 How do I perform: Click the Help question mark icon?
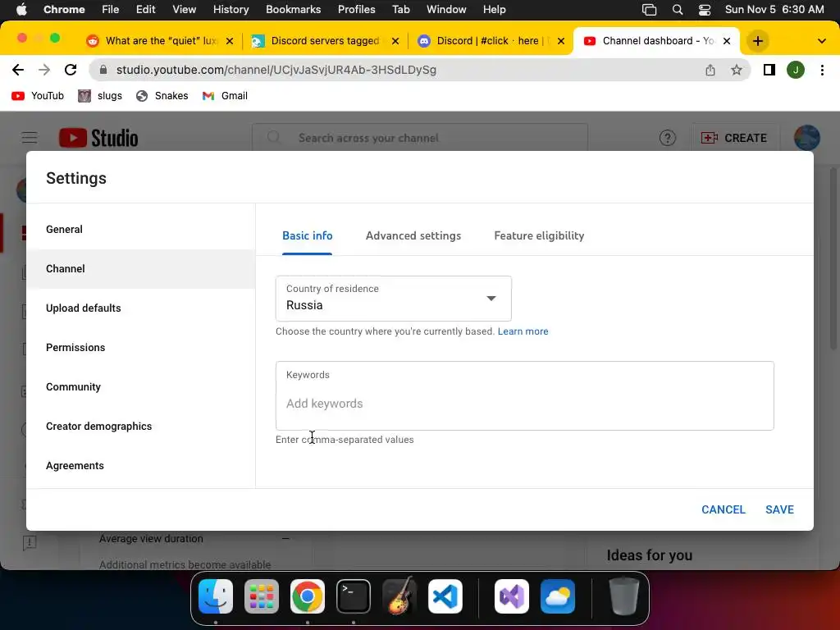point(667,138)
